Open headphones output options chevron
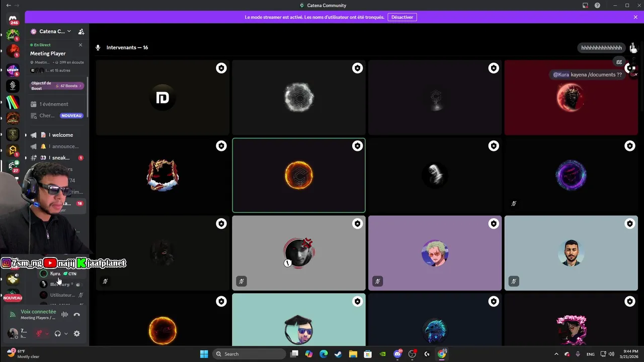The width and height of the screenshot is (644, 362). pos(66,333)
